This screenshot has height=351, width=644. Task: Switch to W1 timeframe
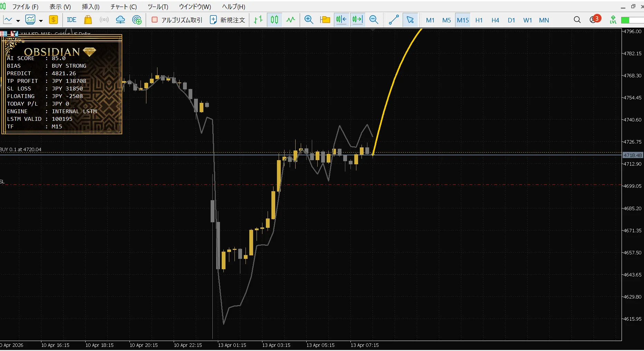pos(528,20)
